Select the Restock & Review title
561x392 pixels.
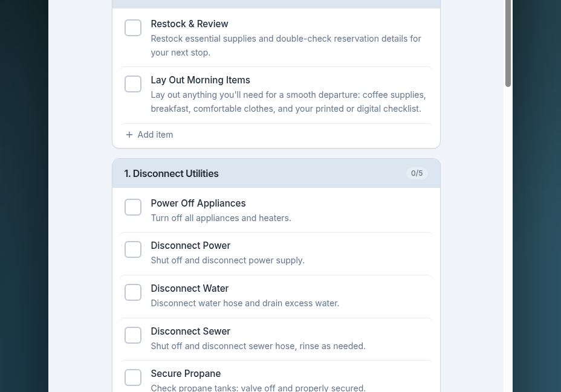pos(189,24)
